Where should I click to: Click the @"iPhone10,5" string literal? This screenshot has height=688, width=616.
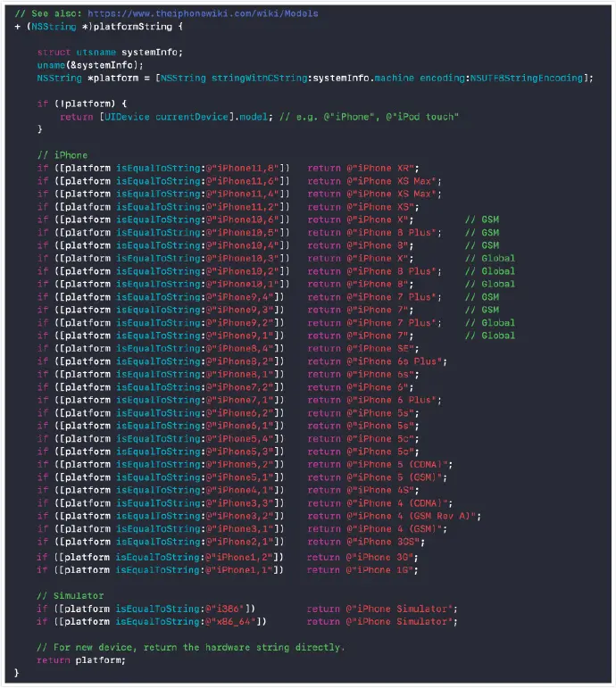click(x=245, y=233)
